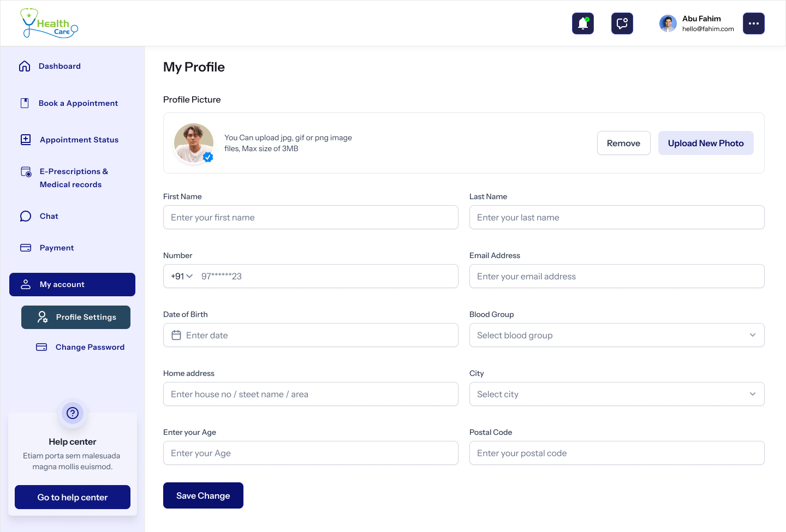Click the Profile Settings user-gear icon
Viewport: 786px width, 532px height.
pyautogui.click(x=43, y=317)
